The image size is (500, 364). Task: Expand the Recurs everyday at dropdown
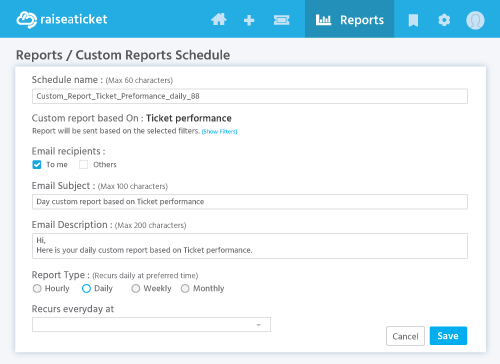(151, 325)
